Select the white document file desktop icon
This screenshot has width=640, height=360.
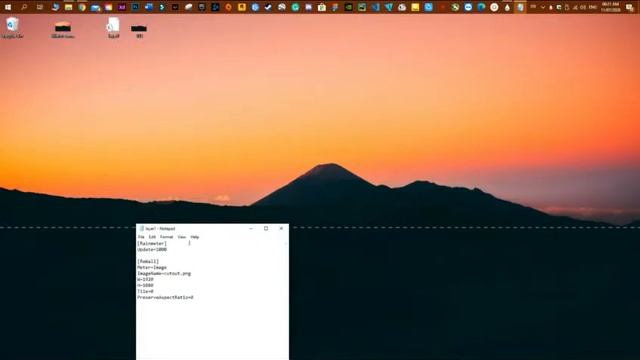pos(113,27)
